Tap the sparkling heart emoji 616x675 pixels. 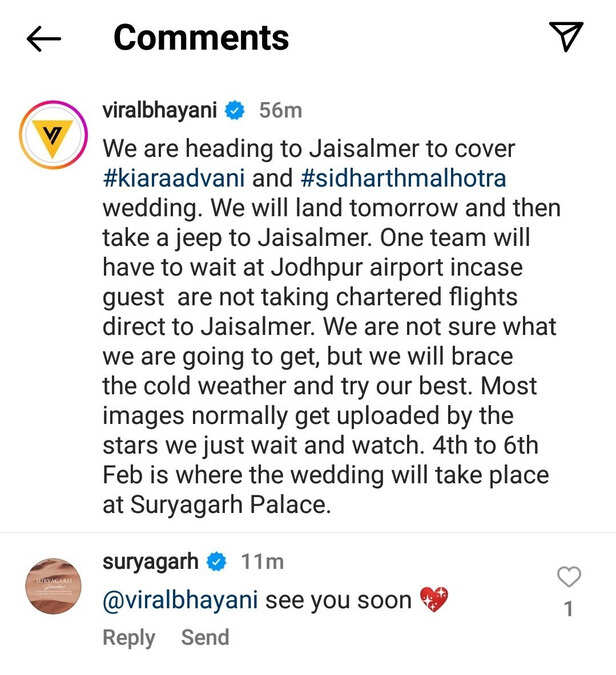click(x=434, y=599)
